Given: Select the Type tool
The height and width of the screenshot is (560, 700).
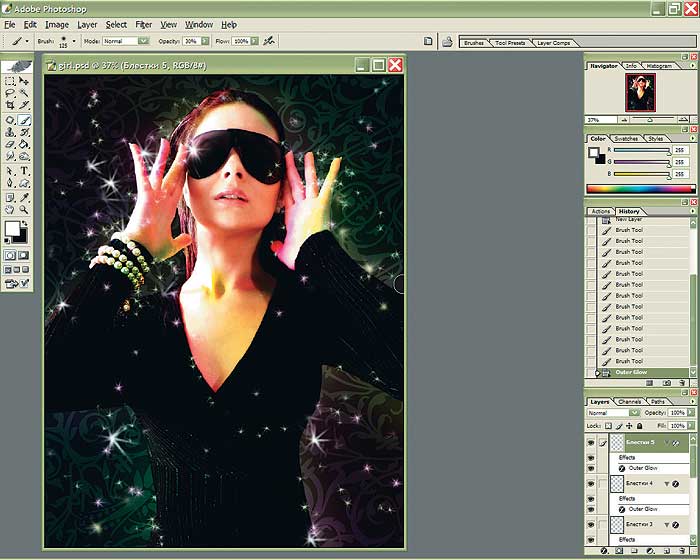Looking at the screenshot, I should (x=24, y=171).
